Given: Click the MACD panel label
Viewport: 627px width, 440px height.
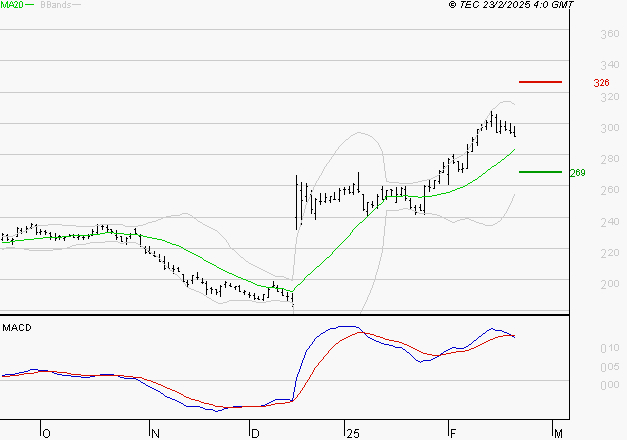Looking at the screenshot, I should 17,328.
